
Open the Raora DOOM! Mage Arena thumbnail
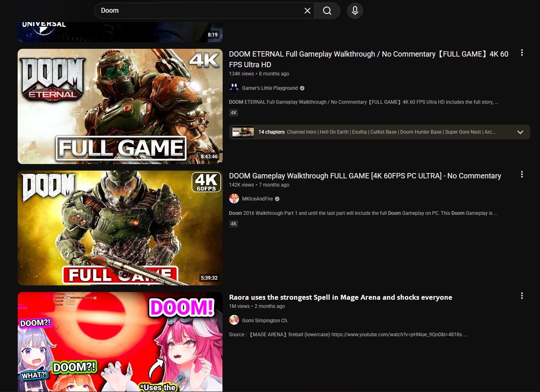click(x=120, y=342)
